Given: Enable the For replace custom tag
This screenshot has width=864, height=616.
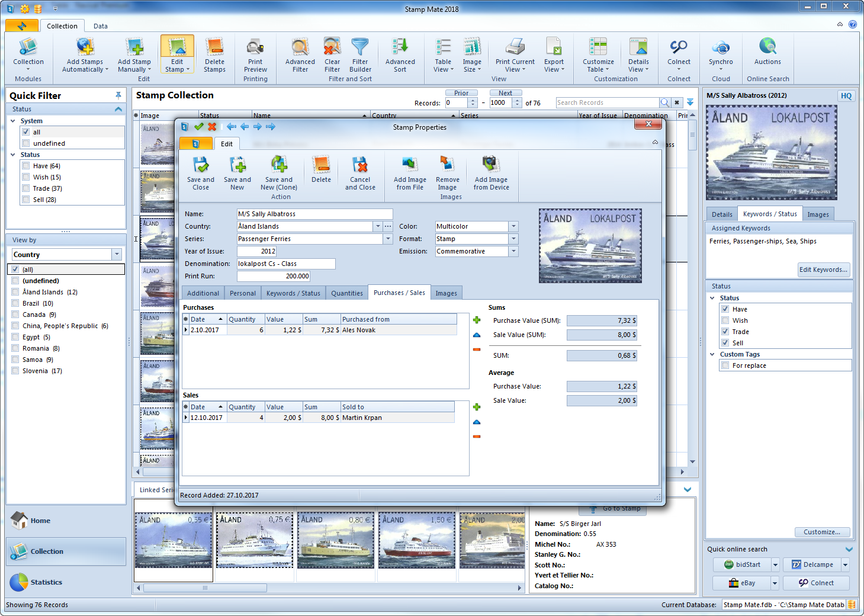Looking at the screenshot, I should tap(725, 365).
